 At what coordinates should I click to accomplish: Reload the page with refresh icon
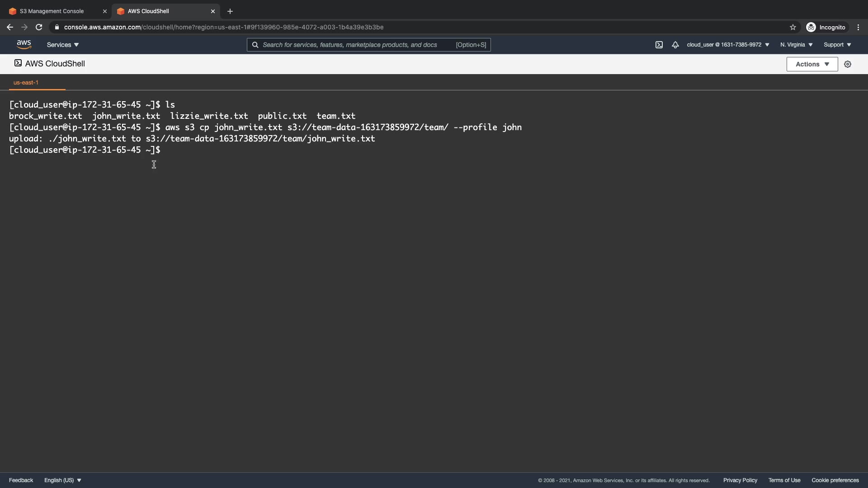pyautogui.click(x=39, y=27)
